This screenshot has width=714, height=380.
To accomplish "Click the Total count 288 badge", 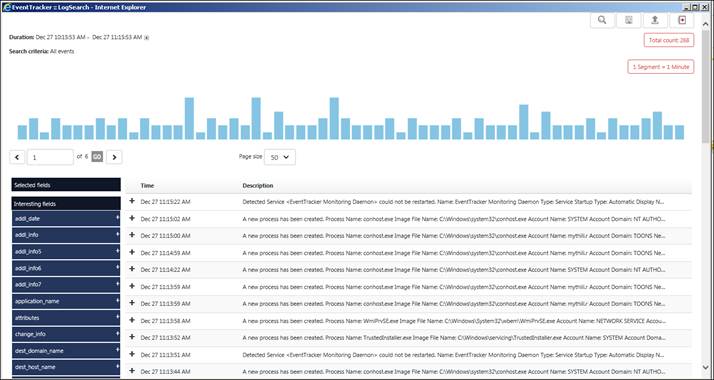I will pyautogui.click(x=669, y=40).
